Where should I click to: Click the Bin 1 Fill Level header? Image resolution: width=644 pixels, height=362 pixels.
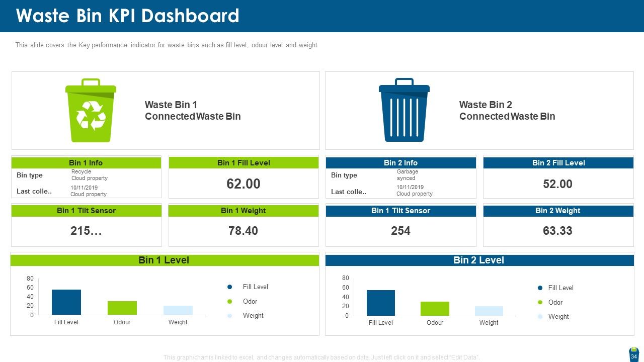pyautogui.click(x=244, y=163)
